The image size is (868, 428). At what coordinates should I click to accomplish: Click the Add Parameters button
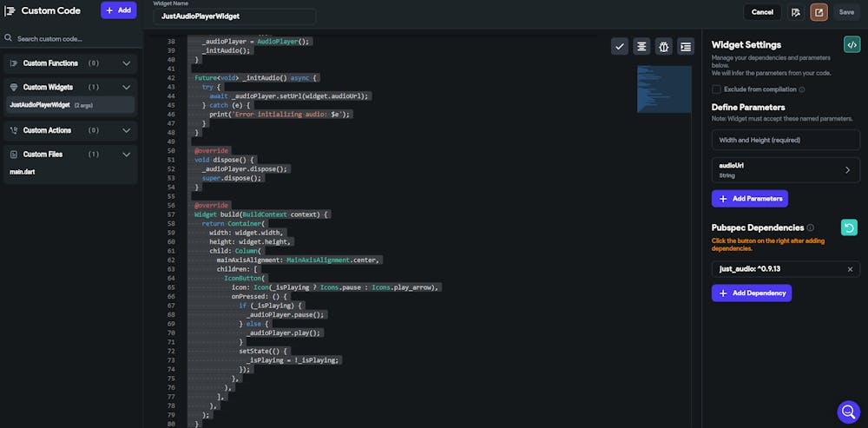coord(750,199)
